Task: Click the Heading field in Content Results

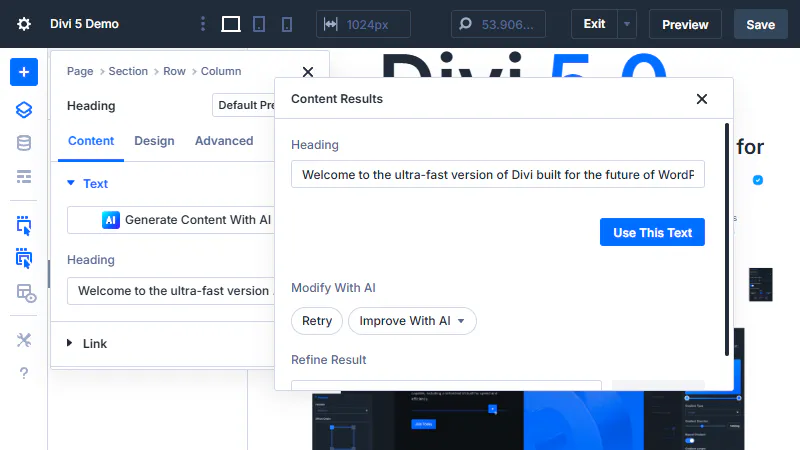Action: coord(497,174)
